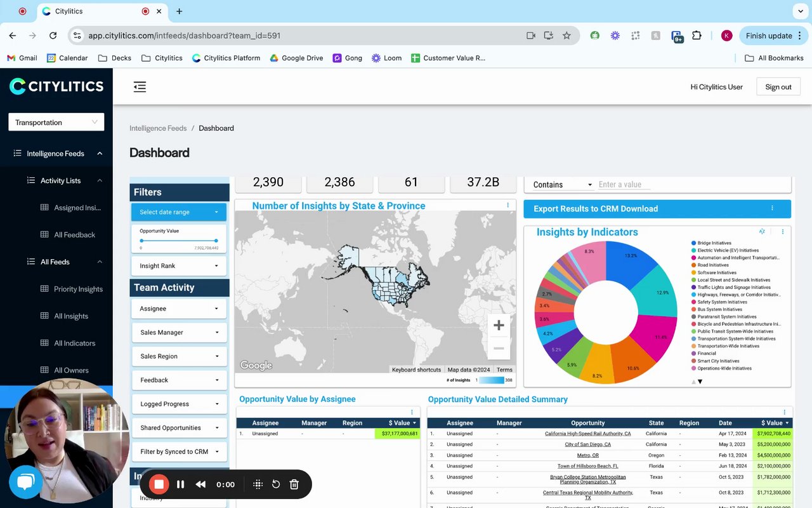Open the Metro, OR opportunity link
812x508 pixels.
tap(587, 455)
